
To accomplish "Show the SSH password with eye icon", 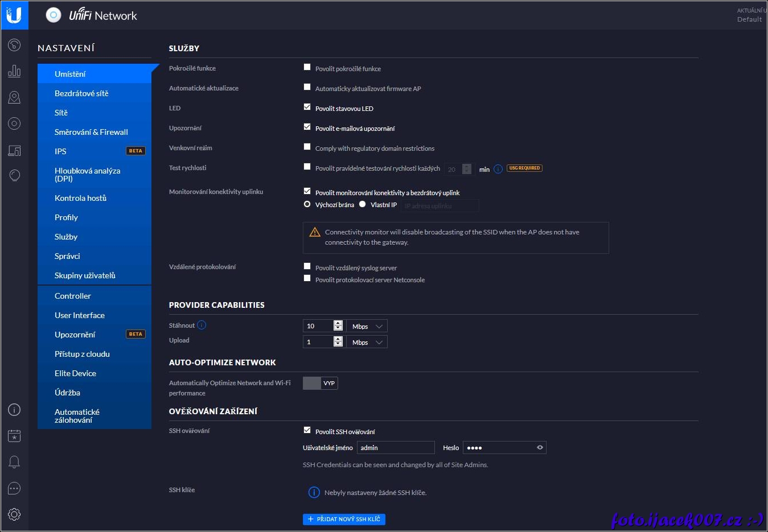I will click(540, 448).
